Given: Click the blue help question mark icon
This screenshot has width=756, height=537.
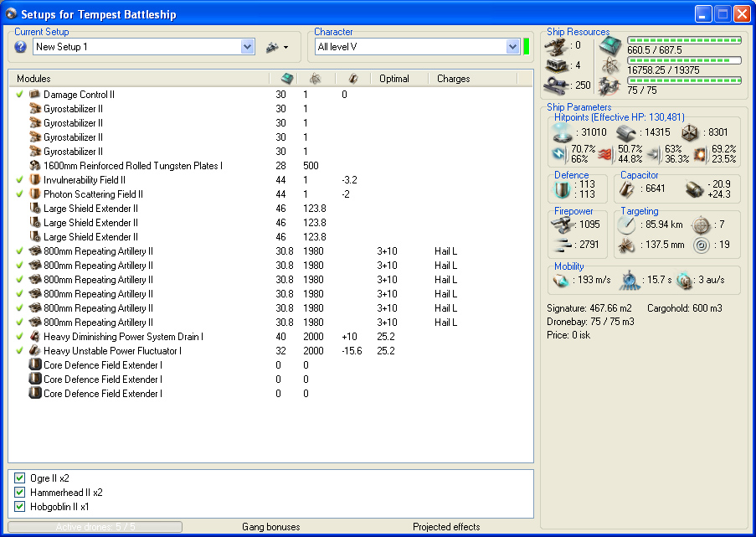Looking at the screenshot, I should click(21, 47).
